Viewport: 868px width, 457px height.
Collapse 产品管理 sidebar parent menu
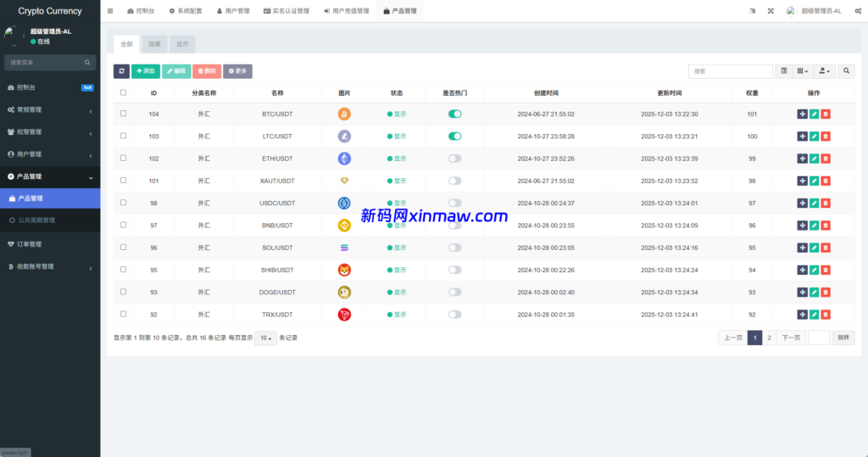click(x=50, y=176)
